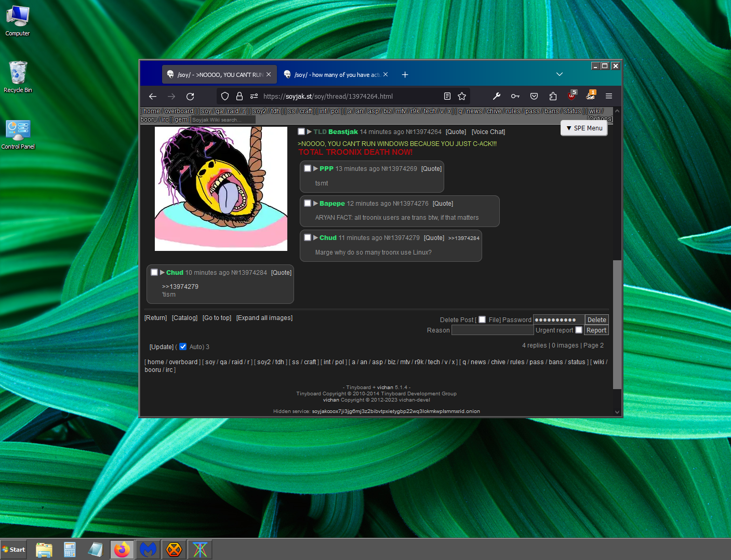
Task: Toggle Reader View in the address bar
Action: pos(447,96)
